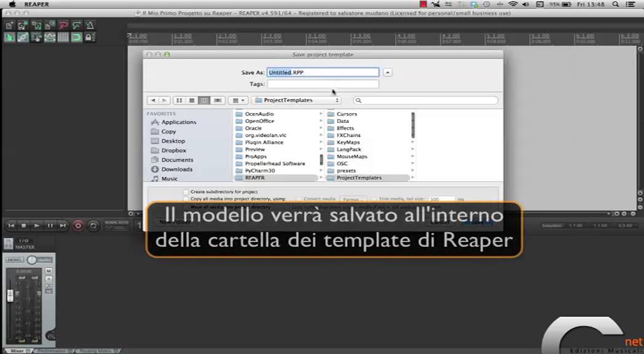Toggle auto-crossfade icon in toolbar
The width and height of the screenshot is (644, 354).
[9, 37]
